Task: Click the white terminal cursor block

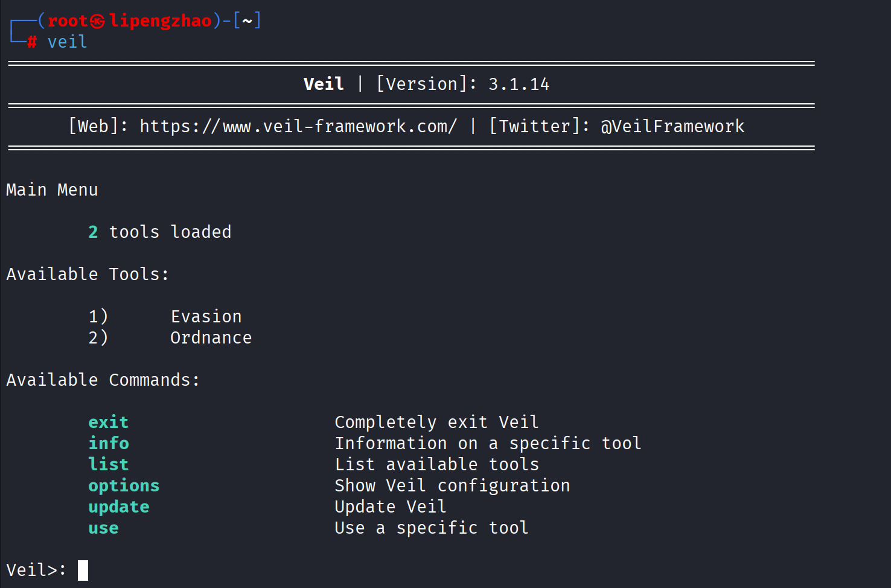Action: tap(83, 570)
